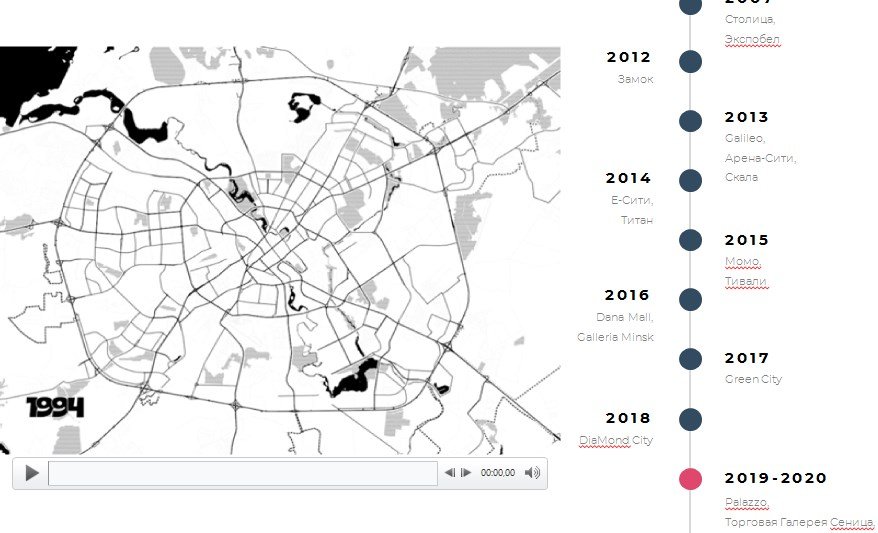Select the 2012 timeline dot
This screenshot has width=878, height=533.
tap(690, 61)
